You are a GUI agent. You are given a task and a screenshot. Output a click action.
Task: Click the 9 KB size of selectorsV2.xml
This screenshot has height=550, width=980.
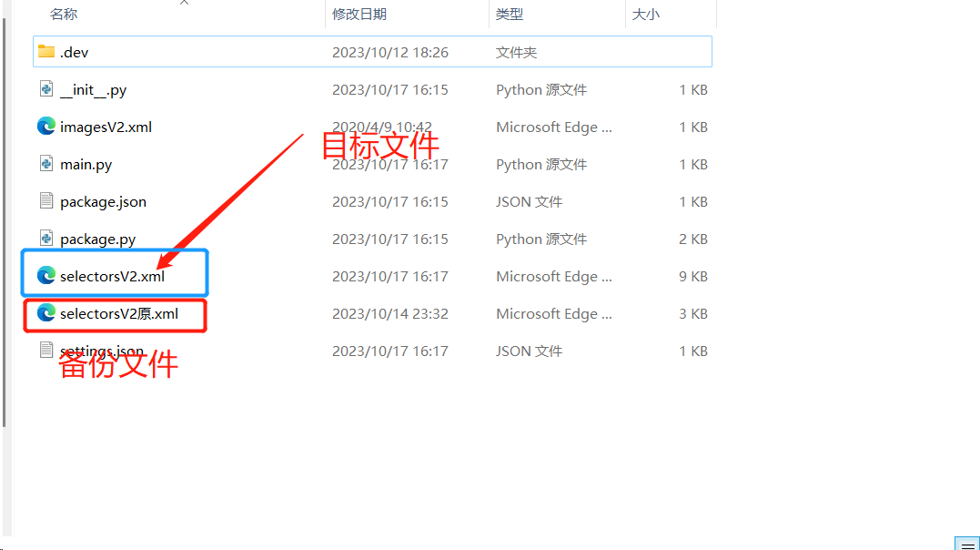(x=693, y=277)
